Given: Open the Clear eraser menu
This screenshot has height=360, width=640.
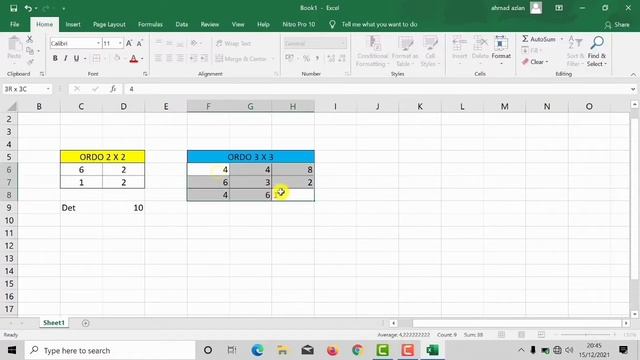Looking at the screenshot, I should (x=535, y=62).
